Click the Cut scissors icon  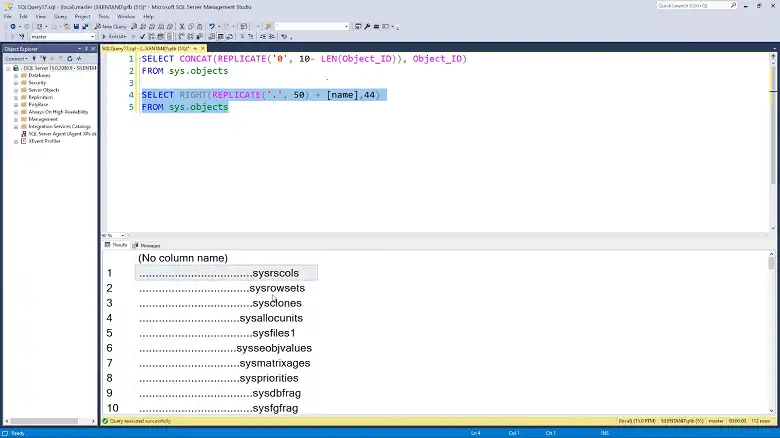coord(182,26)
